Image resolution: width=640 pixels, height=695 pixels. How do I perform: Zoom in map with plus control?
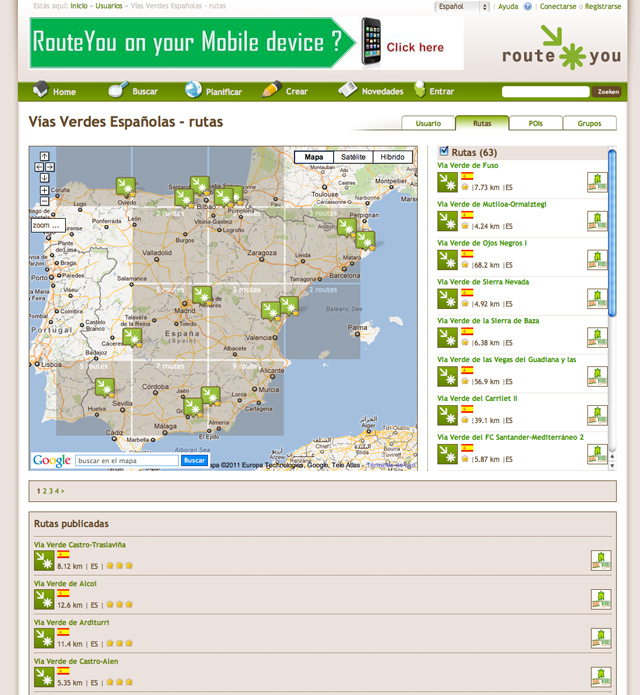[45, 190]
